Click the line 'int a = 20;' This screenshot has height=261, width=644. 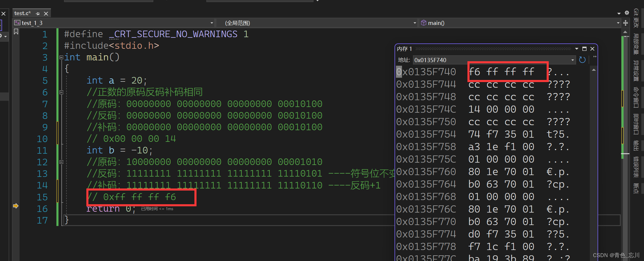(x=116, y=81)
